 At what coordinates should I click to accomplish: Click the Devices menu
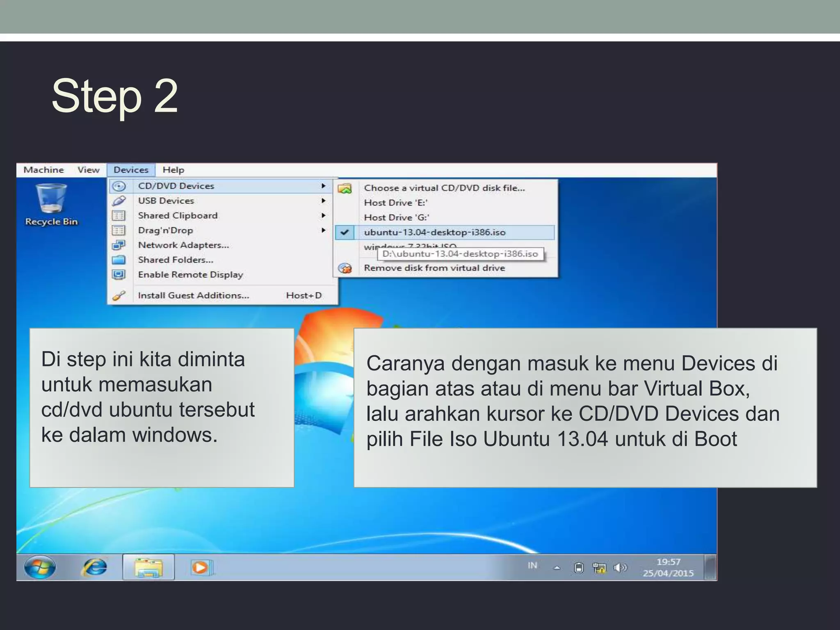131,170
